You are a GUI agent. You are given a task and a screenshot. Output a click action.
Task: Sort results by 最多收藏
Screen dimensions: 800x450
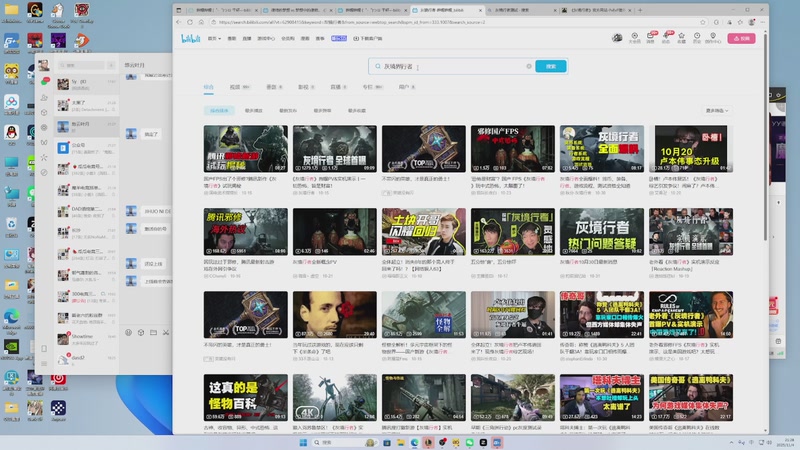click(357, 110)
